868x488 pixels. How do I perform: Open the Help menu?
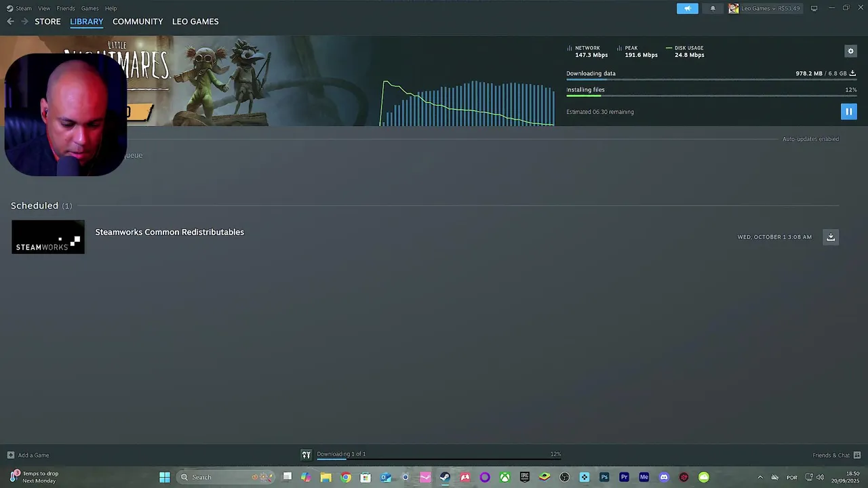click(x=111, y=8)
